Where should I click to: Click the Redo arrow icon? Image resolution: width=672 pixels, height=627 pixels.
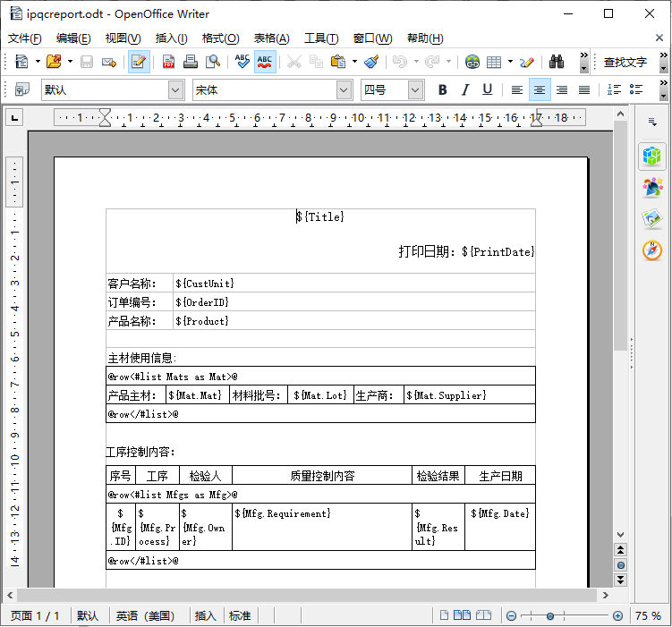coord(432,62)
